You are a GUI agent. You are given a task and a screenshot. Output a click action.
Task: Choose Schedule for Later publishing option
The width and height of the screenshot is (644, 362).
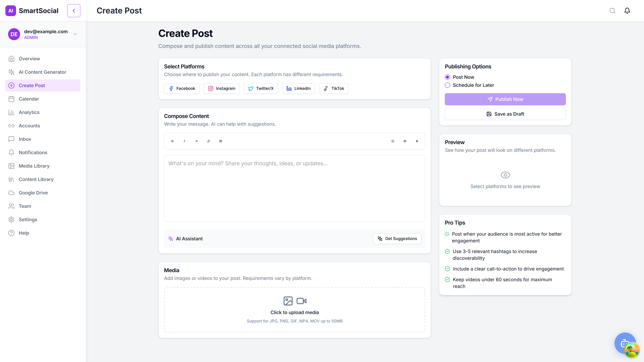[x=447, y=85]
